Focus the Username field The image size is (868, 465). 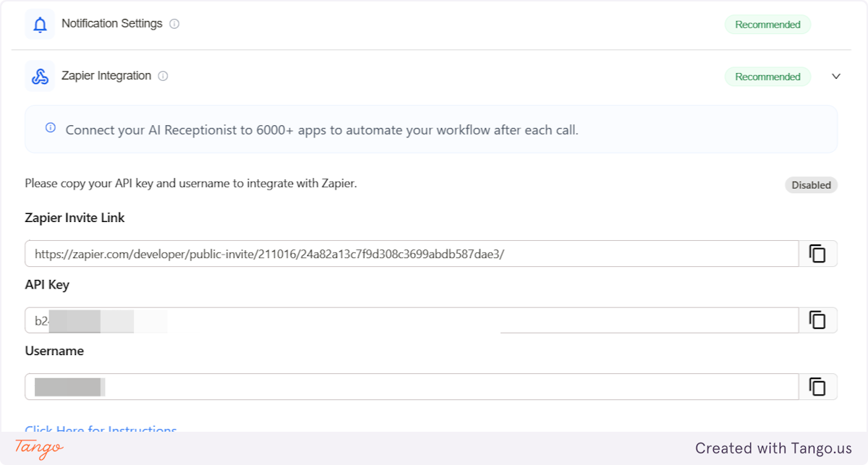coord(412,387)
